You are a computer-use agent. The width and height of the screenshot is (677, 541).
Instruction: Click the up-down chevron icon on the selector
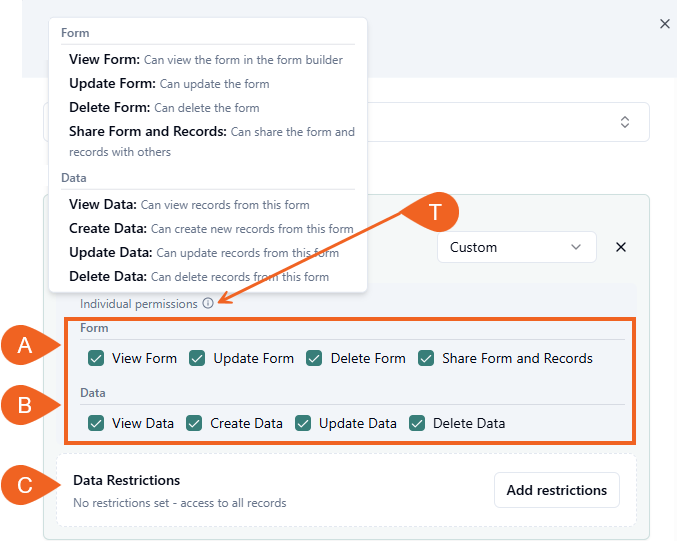(625, 122)
